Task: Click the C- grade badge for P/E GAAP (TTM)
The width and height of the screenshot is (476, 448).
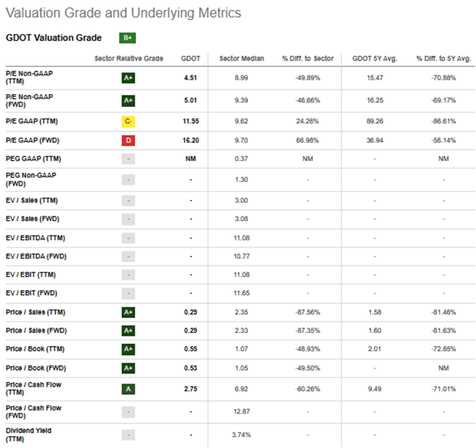Action: pyautogui.click(x=129, y=122)
